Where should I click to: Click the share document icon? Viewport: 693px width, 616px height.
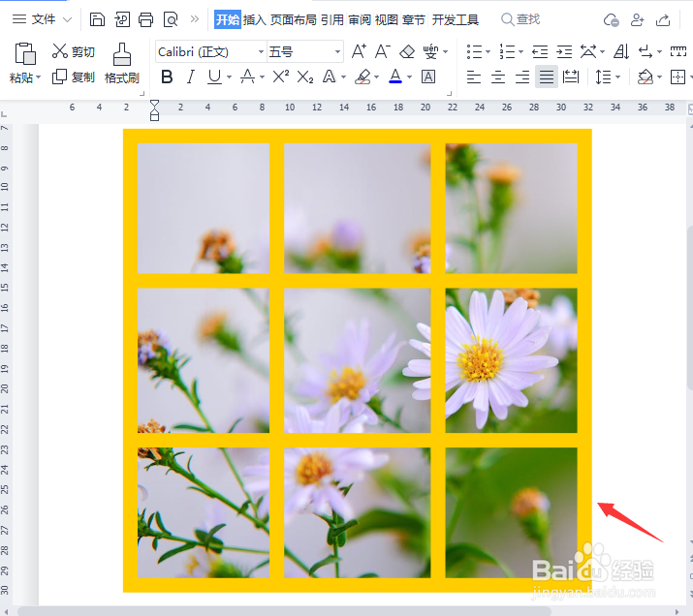(663, 20)
